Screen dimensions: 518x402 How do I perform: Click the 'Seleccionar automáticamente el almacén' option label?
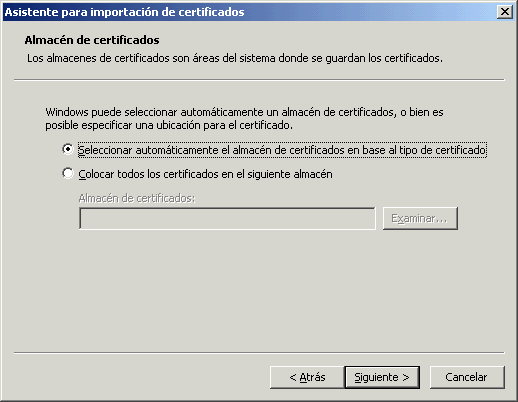(x=282, y=150)
